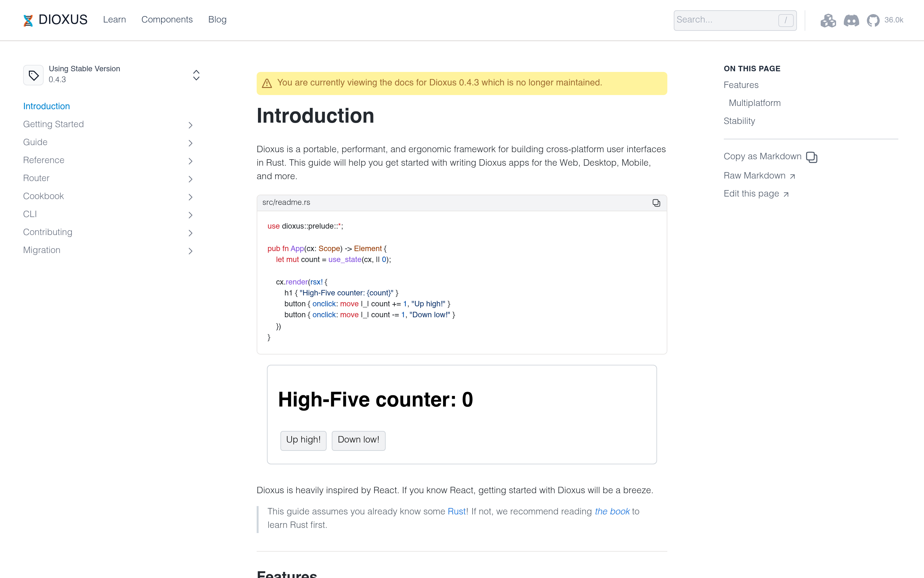Click the yellow unmaintained docs warning banner
Viewport: 924px width, 578px height.
[x=462, y=83]
